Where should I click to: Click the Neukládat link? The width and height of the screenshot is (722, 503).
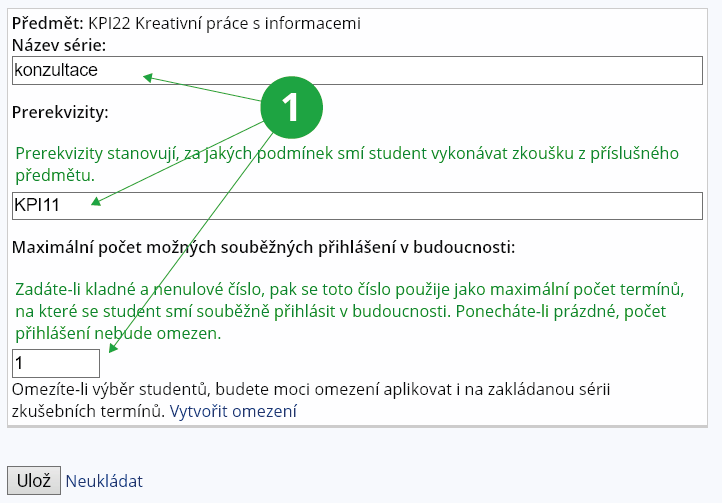[x=104, y=481]
